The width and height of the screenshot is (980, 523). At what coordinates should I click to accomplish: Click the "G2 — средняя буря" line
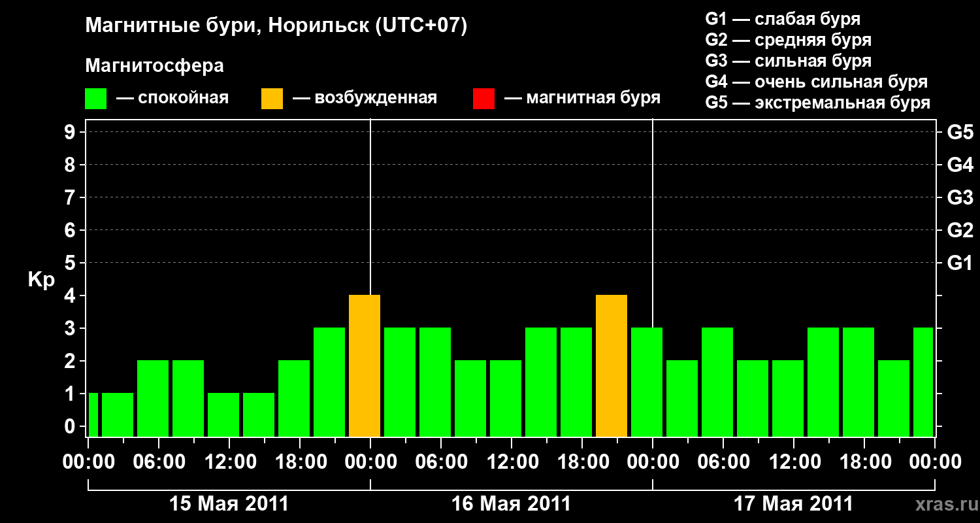[788, 40]
